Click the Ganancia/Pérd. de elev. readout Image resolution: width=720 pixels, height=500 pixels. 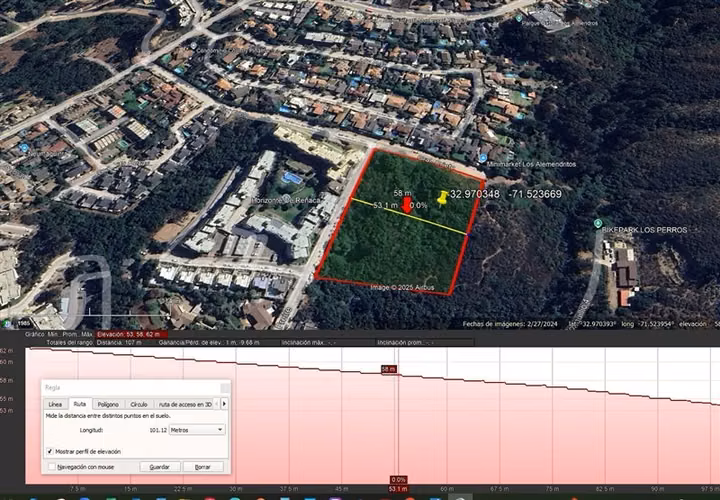209,343
